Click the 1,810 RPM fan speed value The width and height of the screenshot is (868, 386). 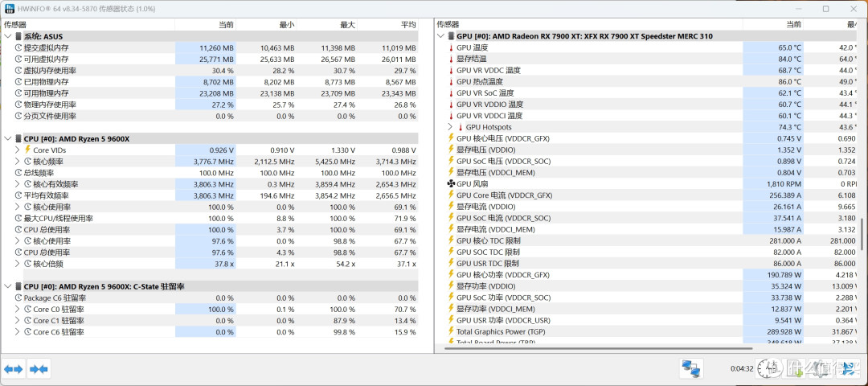click(784, 184)
